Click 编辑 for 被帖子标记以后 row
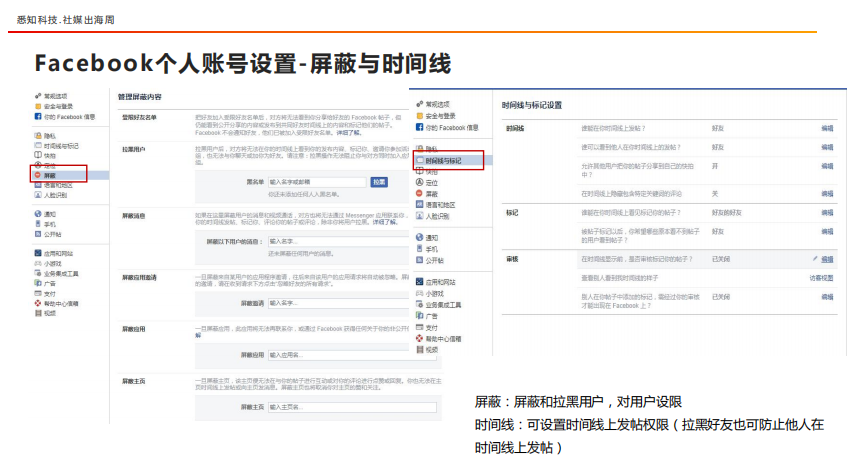855x461 pixels. 827,232
